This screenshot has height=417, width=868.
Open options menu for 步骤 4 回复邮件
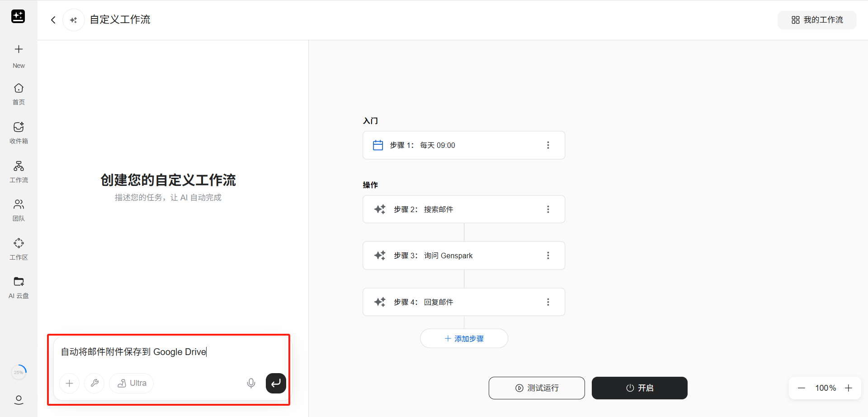[x=548, y=302]
